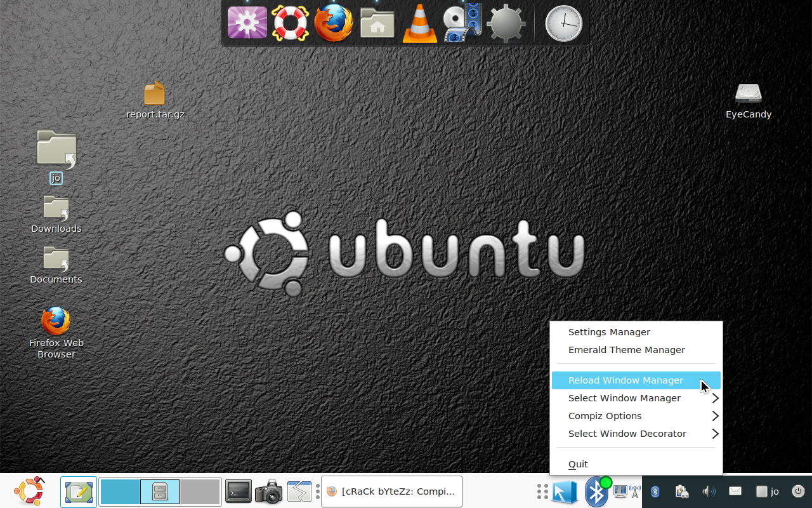Check battery status in the system tray
This screenshot has height=508, width=812.
pyautogui.click(x=681, y=491)
